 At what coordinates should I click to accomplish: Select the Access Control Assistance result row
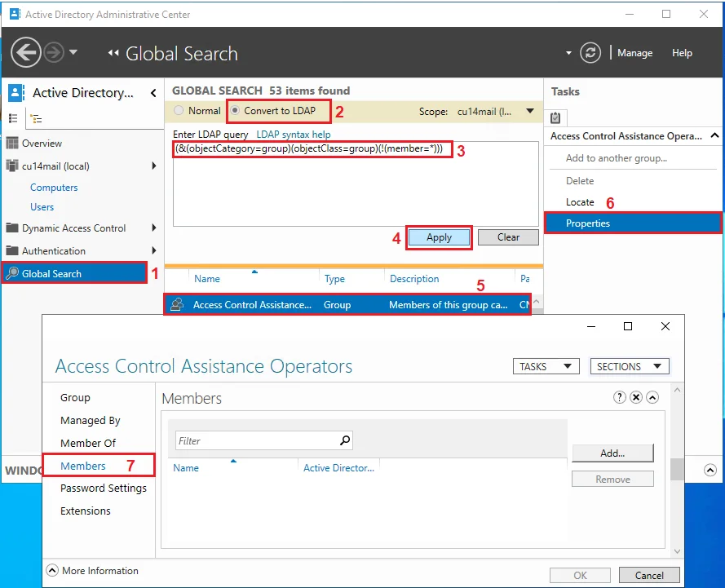point(347,305)
